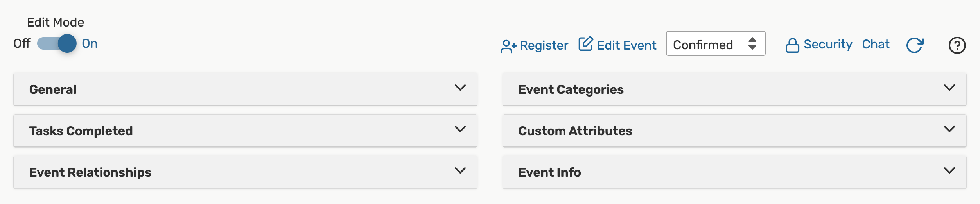Click the Edit Event text link
980x204 pixels.
tap(626, 45)
